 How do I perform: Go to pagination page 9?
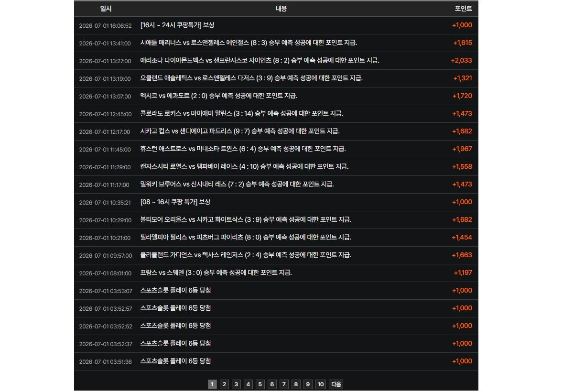pos(308,384)
